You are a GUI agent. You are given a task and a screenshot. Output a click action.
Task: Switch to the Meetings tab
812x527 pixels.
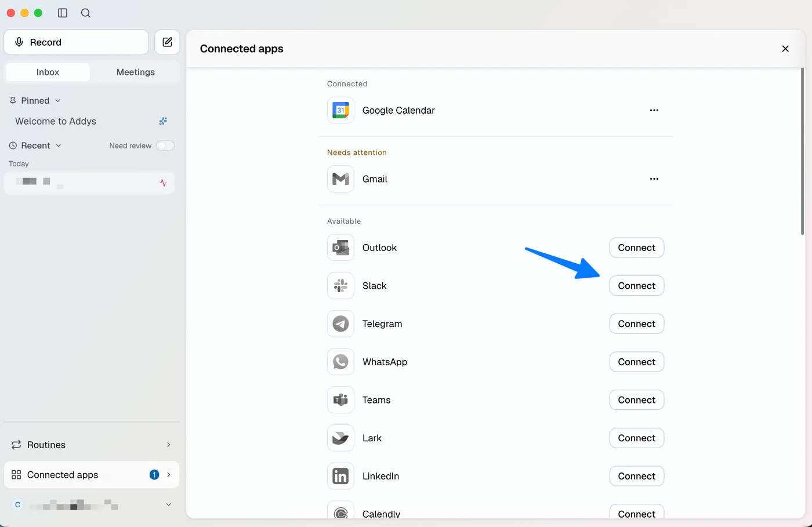[x=136, y=72]
